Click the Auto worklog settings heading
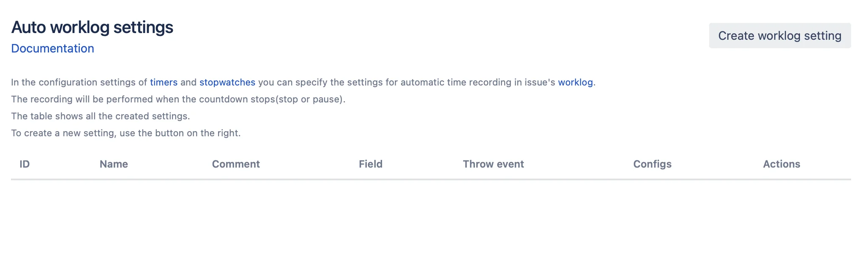Image resolution: width=868 pixels, height=270 pixels. tap(92, 27)
